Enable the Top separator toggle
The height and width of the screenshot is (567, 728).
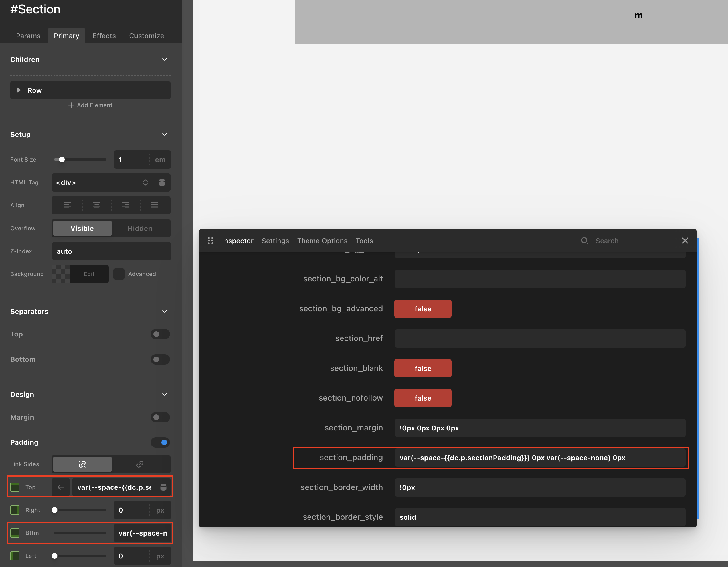(x=160, y=334)
